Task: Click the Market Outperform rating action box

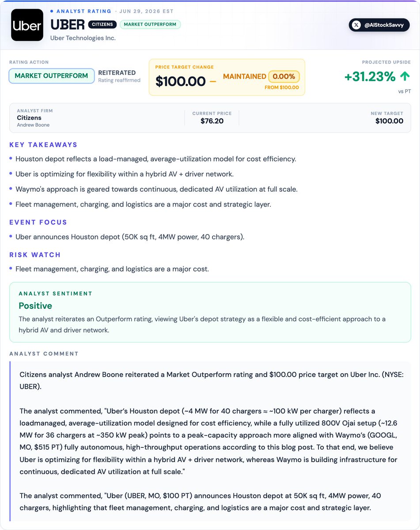Action: (x=52, y=76)
